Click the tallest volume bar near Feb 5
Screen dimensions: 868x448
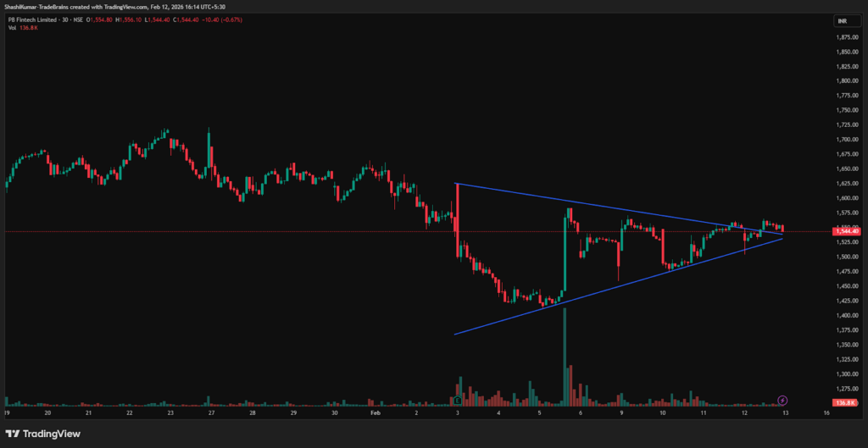tap(565, 356)
